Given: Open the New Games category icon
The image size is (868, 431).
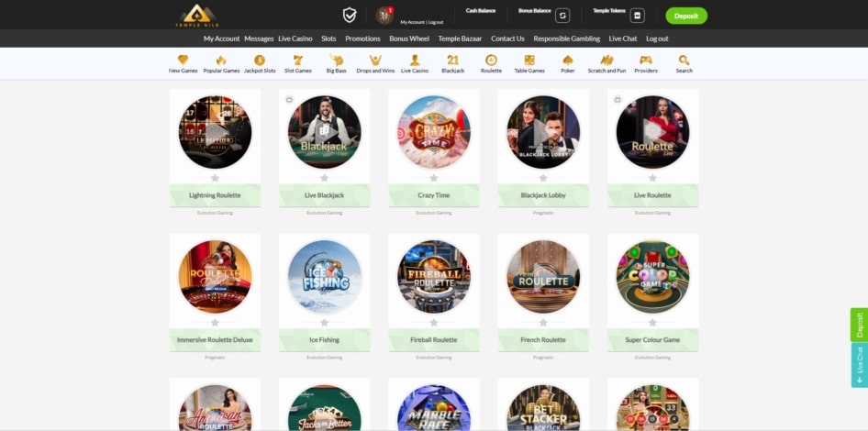Looking at the screenshot, I should click(x=183, y=61).
